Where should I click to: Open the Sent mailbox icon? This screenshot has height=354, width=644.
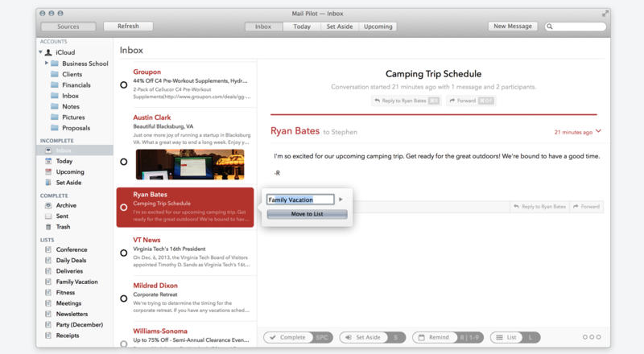48,216
